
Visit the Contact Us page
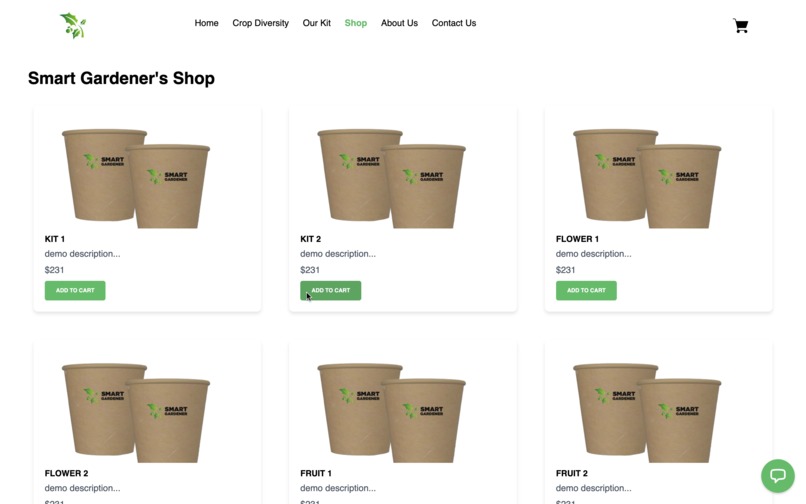click(x=453, y=23)
